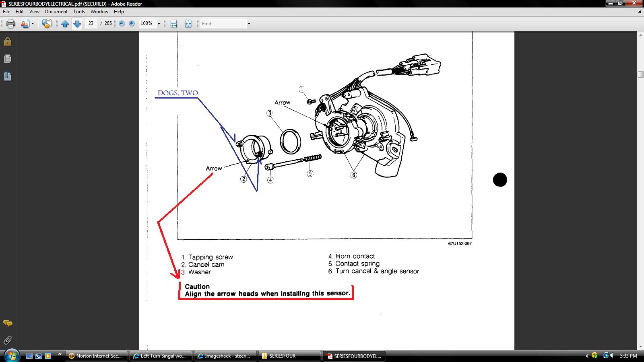The height and width of the screenshot is (362, 644).
Task: Open the security settings lock panel
Action: (x=7, y=42)
